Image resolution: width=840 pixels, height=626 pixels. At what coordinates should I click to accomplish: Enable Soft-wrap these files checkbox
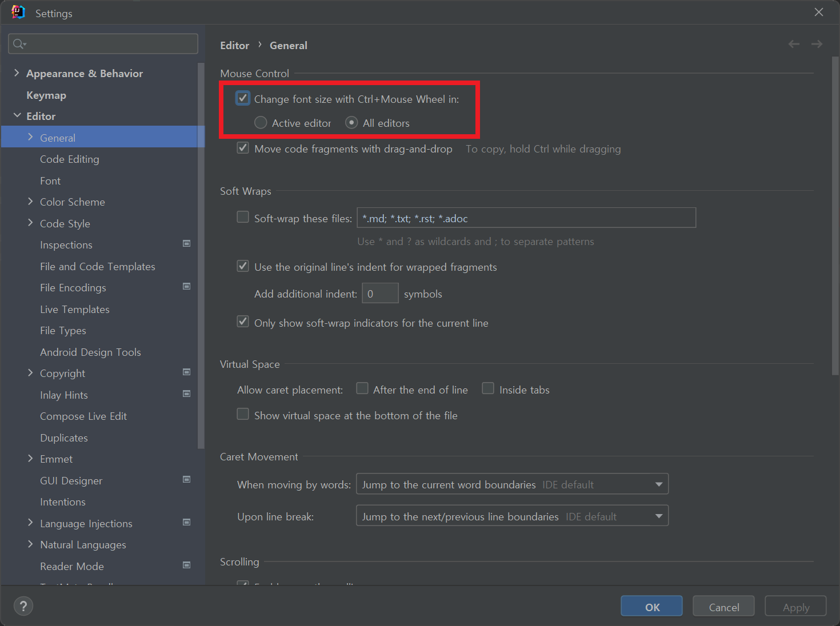(x=243, y=217)
